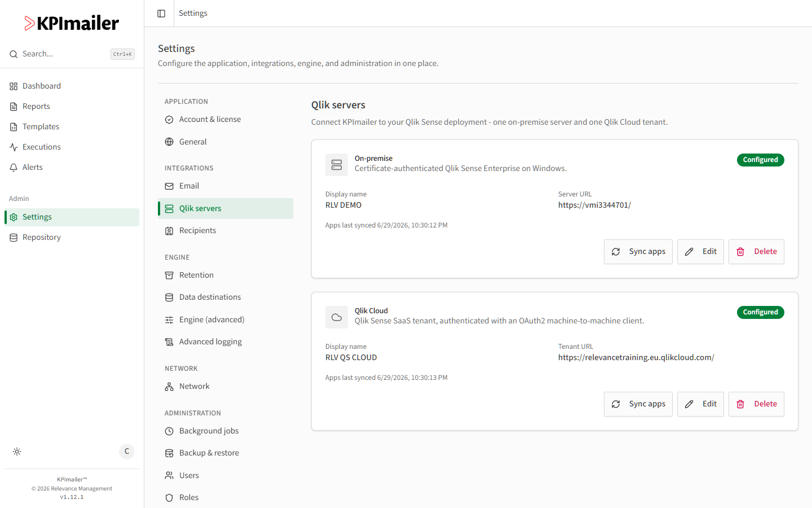Delete the Qlik Cloud tenant
Viewport: 812px width, 508px height.
pos(756,404)
